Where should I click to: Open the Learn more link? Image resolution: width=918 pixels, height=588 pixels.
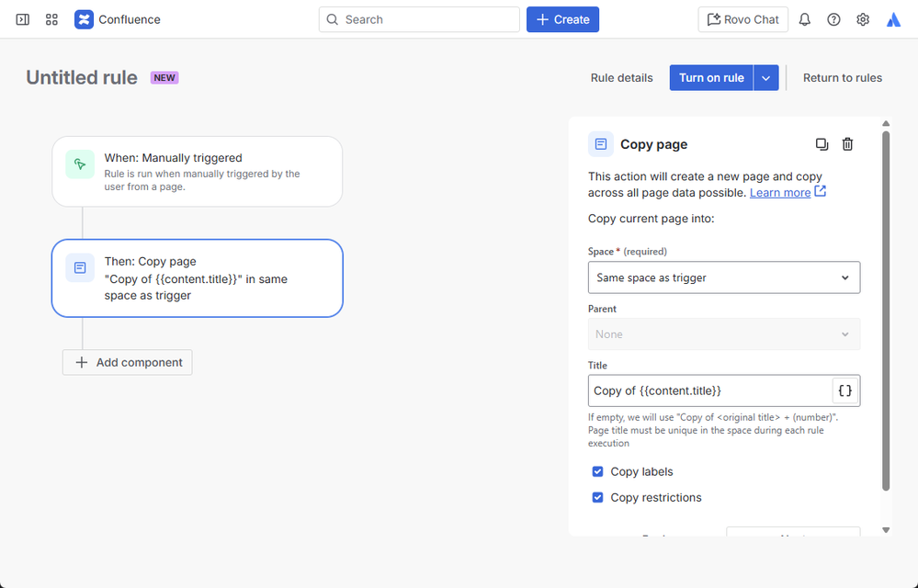point(780,193)
